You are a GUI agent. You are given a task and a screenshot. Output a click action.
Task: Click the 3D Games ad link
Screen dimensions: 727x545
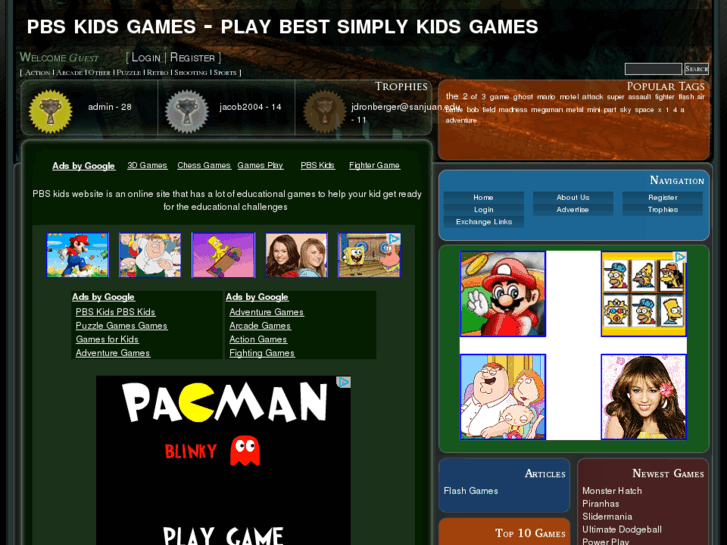click(147, 166)
